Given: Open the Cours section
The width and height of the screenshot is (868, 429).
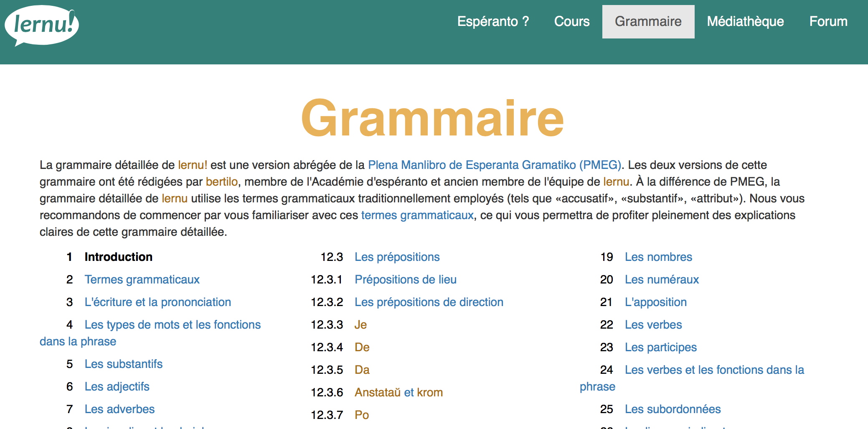Looking at the screenshot, I should [572, 21].
